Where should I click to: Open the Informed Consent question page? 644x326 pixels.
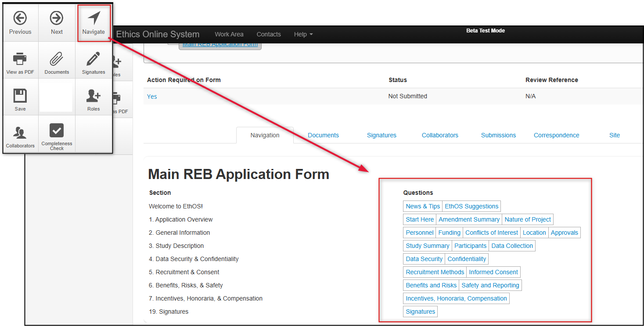point(493,272)
